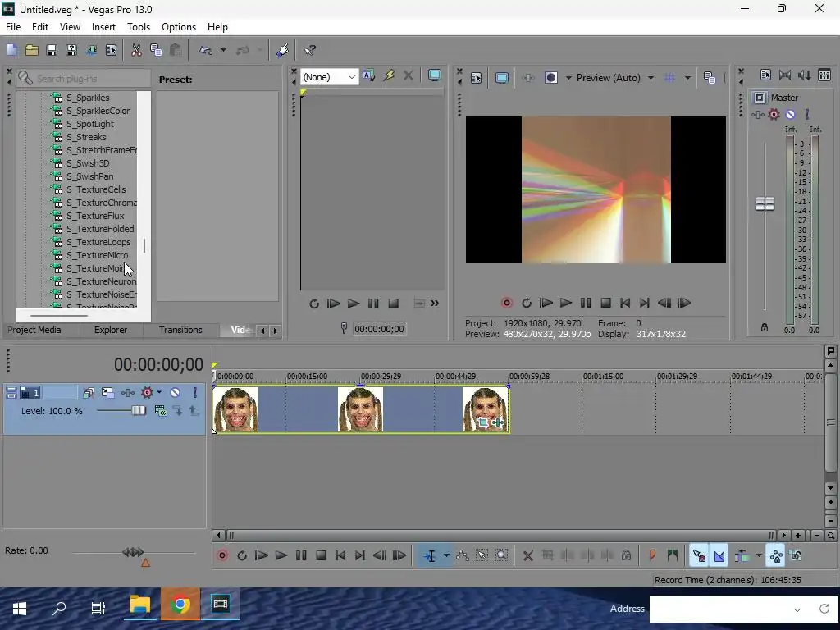Image resolution: width=840 pixels, height=630 pixels.
Task: Open video preview Project Properties icon
Action: [x=477, y=78]
